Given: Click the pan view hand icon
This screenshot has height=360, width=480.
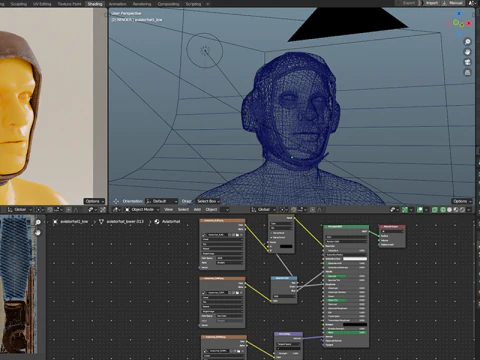Looking at the screenshot, I should 467,52.
